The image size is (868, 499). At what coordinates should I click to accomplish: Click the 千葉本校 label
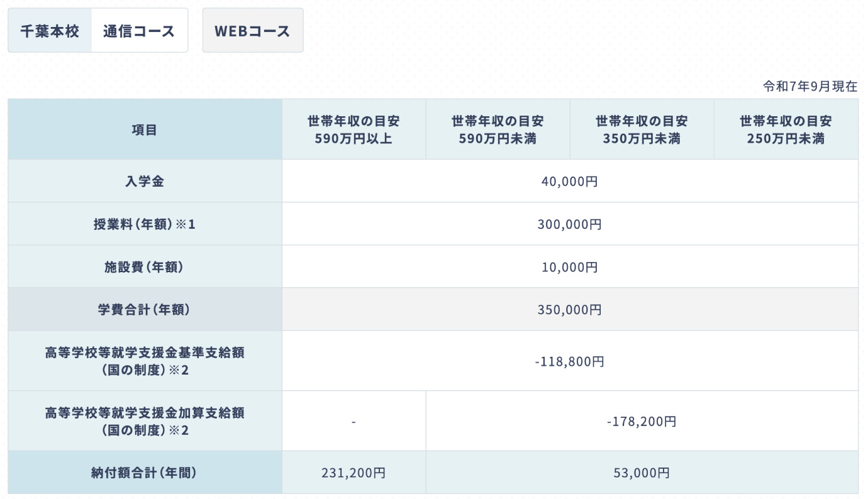(x=50, y=31)
